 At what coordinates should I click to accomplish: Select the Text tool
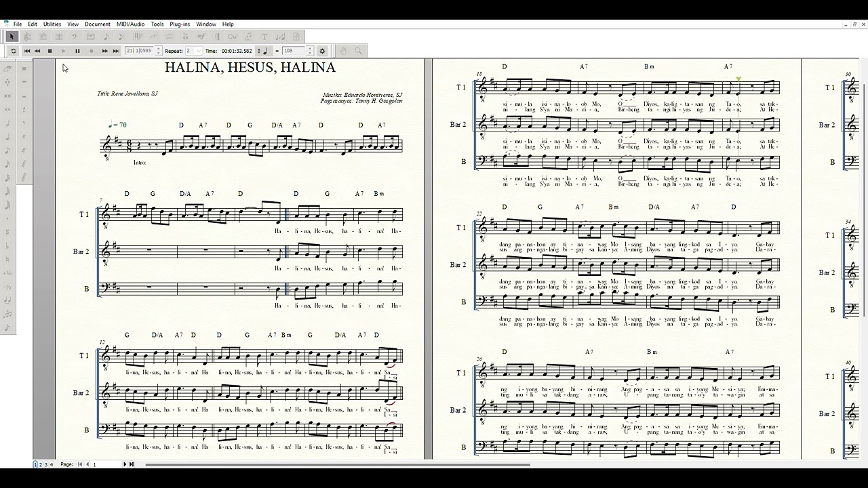click(x=264, y=37)
